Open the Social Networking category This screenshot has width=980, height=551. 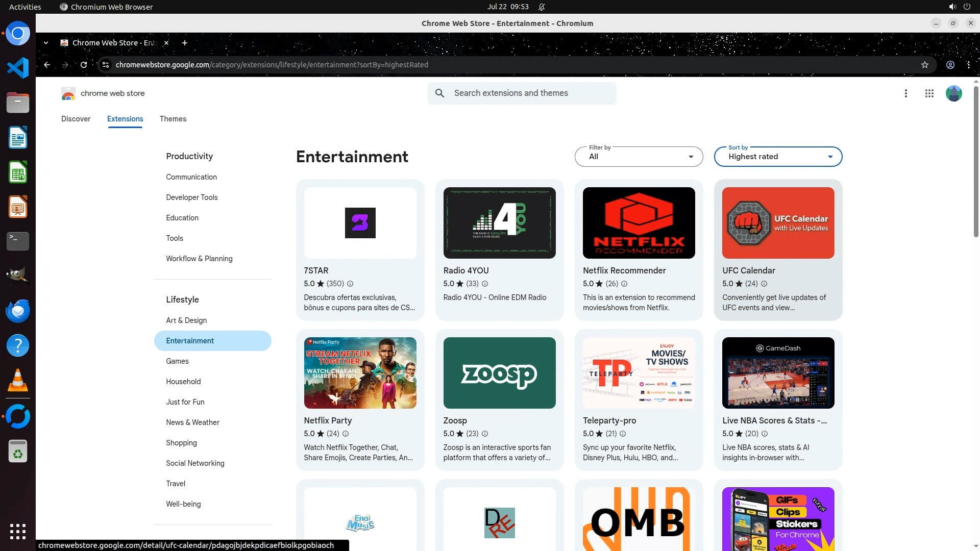pyautogui.click(x=195, y=463)
